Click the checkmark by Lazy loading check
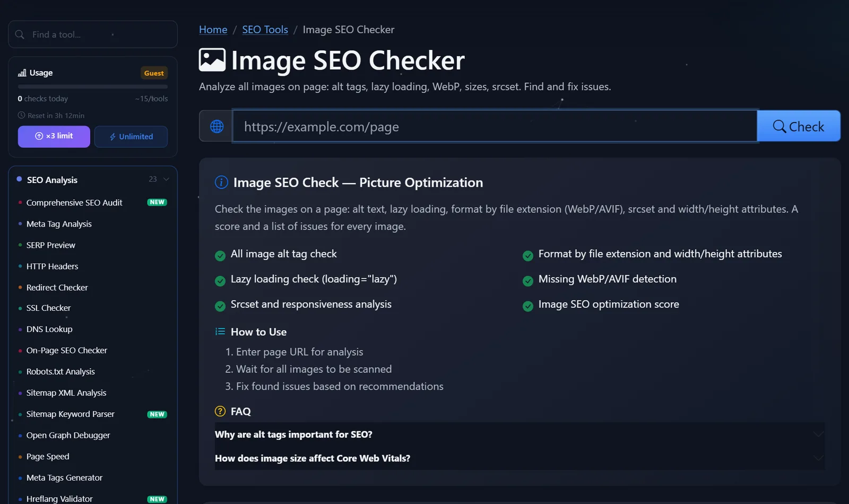Screen dimensions: 849x504 pos(220,281)
